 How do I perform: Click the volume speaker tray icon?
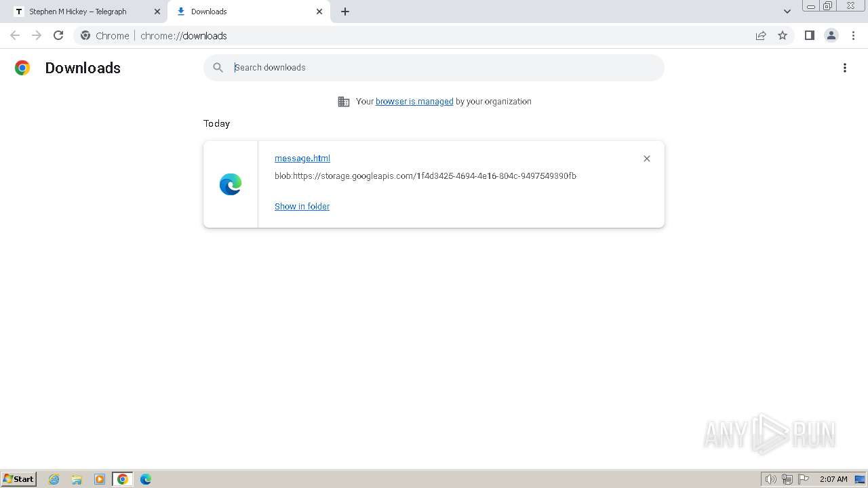[770, 479]
